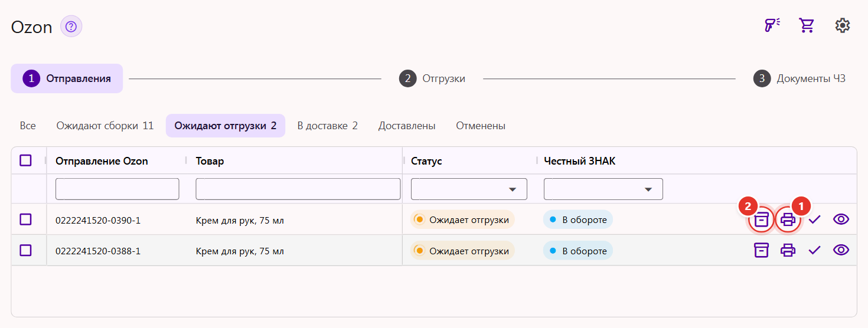
Task: Tick the select-all checkbox in the table header
Action: (x=25, y=160)
